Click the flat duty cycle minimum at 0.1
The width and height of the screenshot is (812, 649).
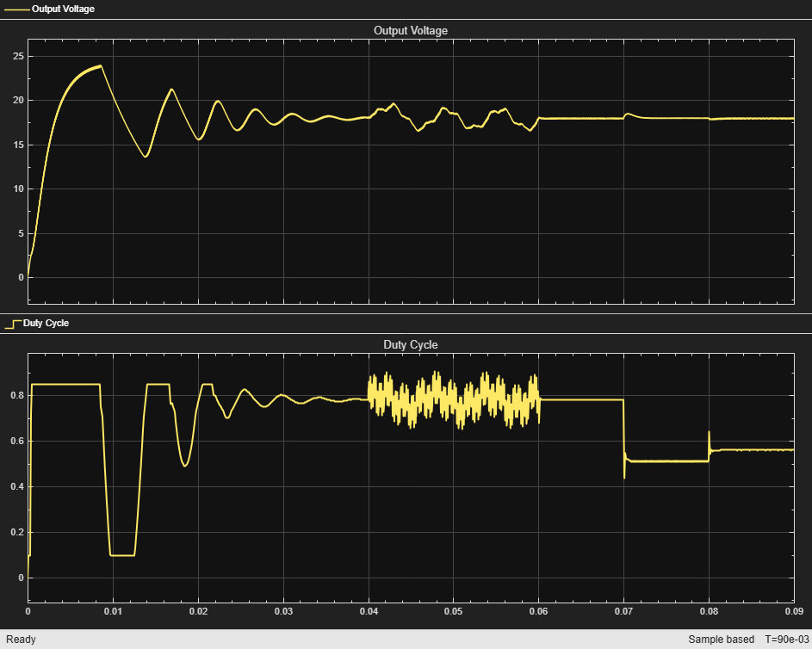click(123, 555)
